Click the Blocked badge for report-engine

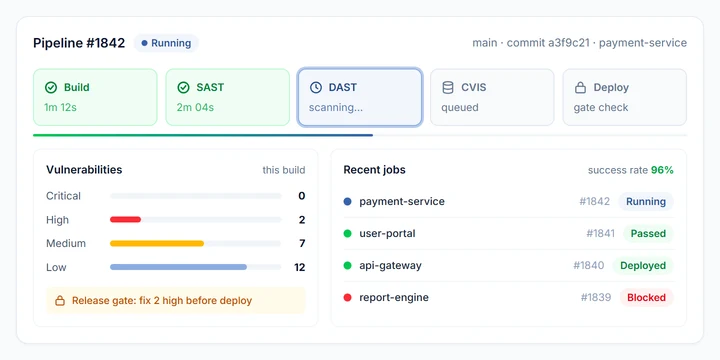point(647,298)
